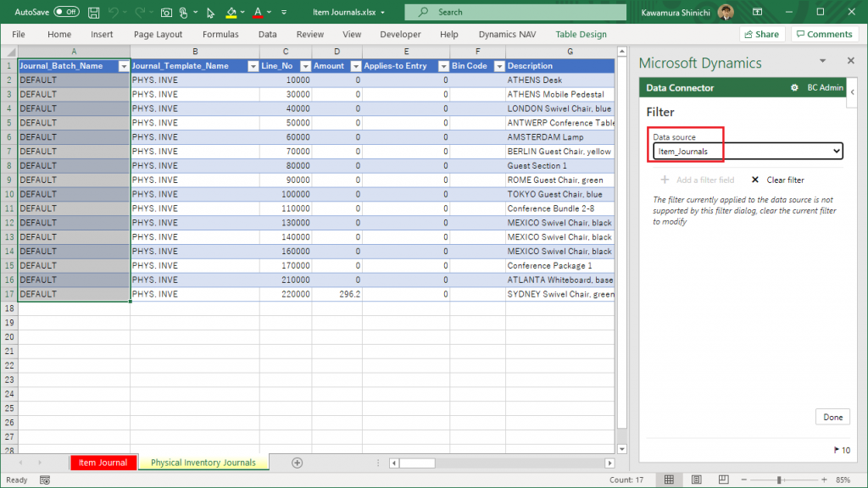Click the Camera screenshot icon
The height and width of the screenshot is (488, 868).
(x=166, y=12)
